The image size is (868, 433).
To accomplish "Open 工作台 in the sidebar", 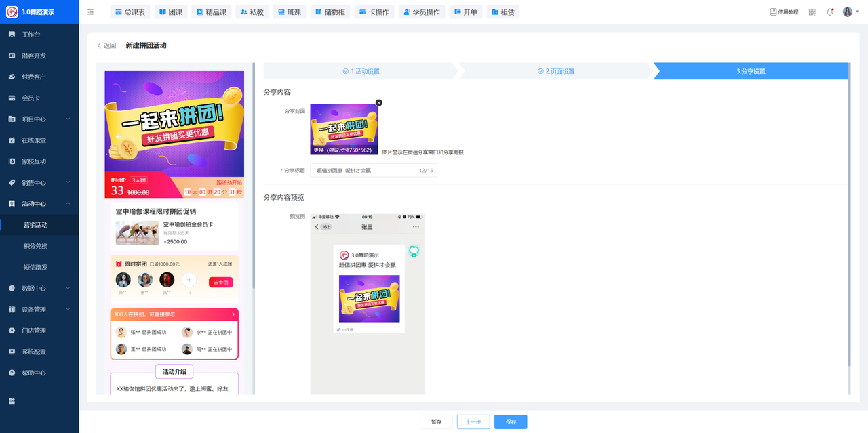I will [31, 35].
